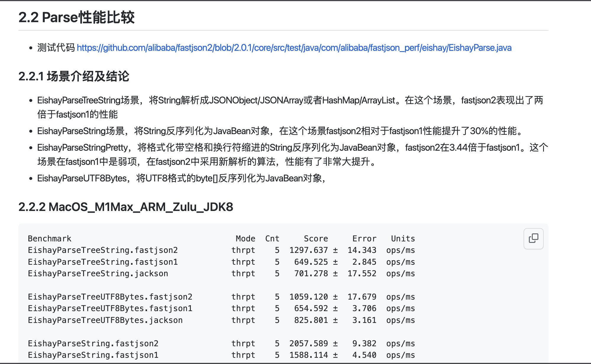Viewport: 591px width, 364px height.
Task: Click the copy code icon in the benchmark block
Action: 533,239
